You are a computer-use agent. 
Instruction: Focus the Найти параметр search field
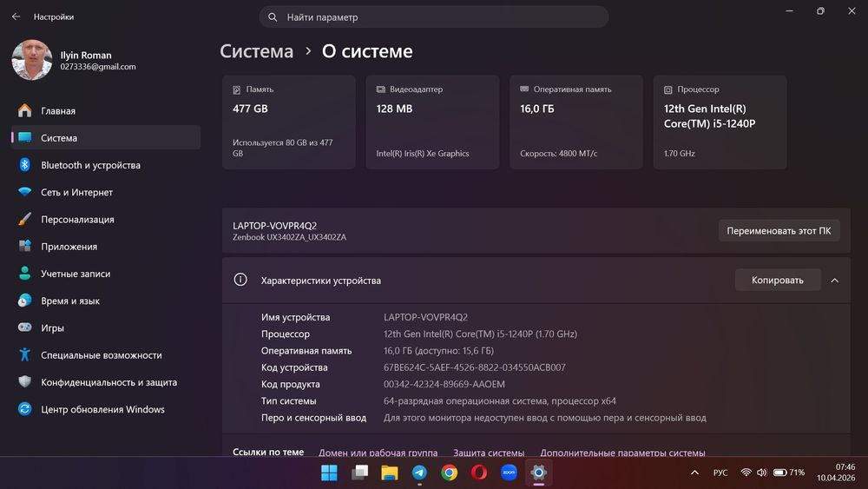coord(434,17)
